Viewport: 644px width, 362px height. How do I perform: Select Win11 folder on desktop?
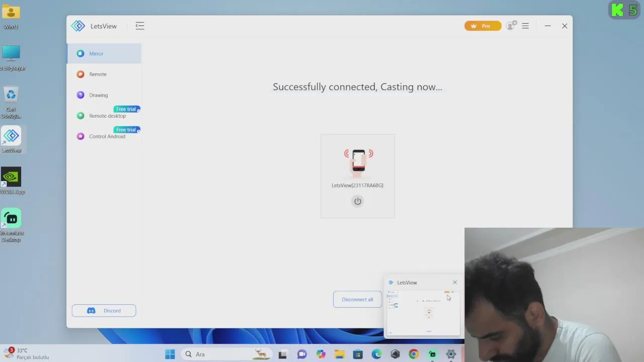tap(11, 17)
